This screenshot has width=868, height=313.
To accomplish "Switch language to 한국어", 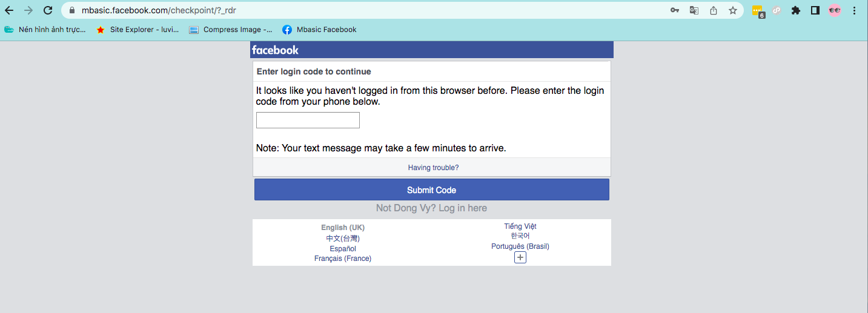I will coord(520,236).
